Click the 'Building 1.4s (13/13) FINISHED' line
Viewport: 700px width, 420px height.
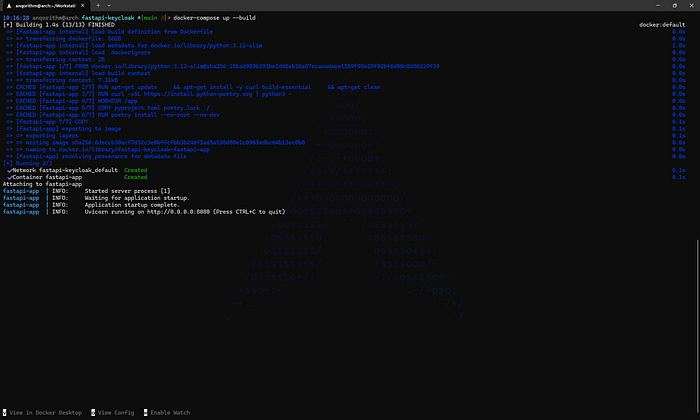point(59,25)
